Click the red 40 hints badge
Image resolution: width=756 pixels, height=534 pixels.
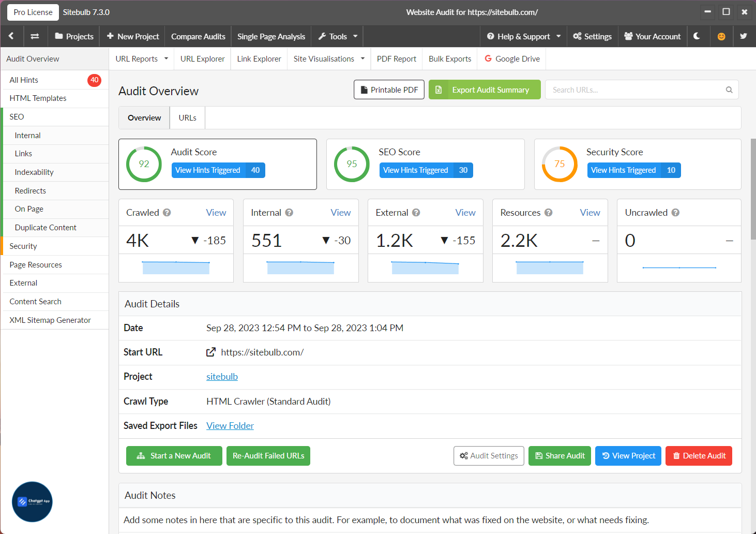click(x=94, y=80)
